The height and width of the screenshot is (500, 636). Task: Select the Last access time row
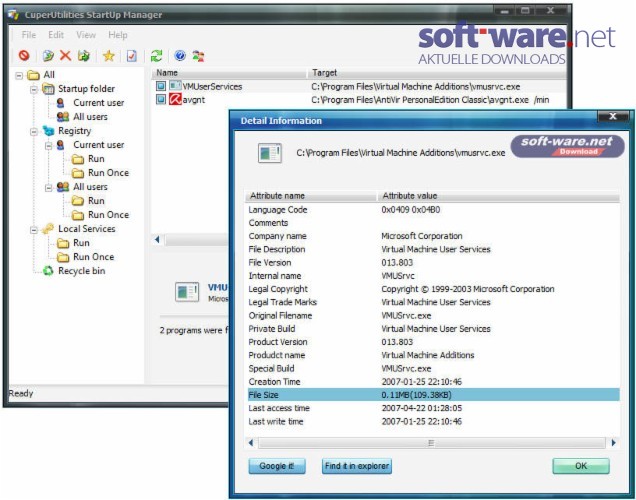[x=433, y=408]
